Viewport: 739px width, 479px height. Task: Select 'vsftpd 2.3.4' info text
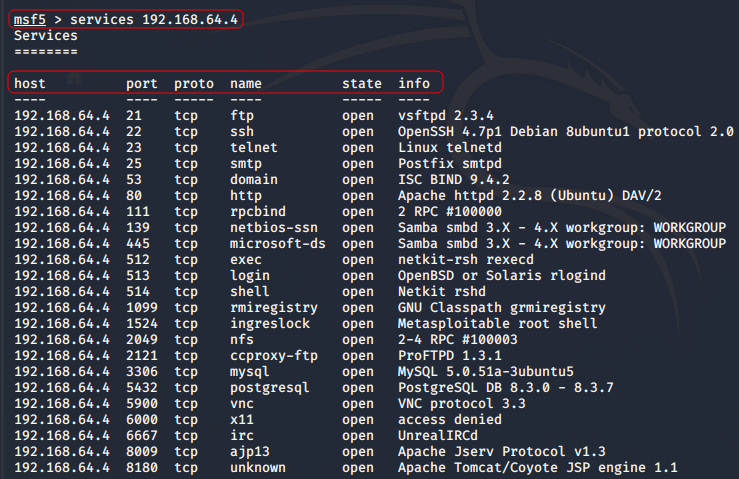click(446, 116)
